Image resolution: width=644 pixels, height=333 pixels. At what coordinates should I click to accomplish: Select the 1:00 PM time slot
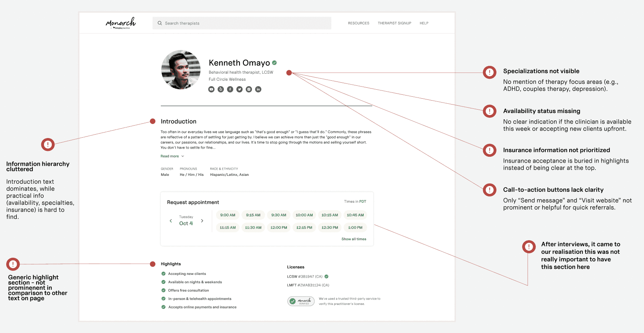(x=355, y=227)
